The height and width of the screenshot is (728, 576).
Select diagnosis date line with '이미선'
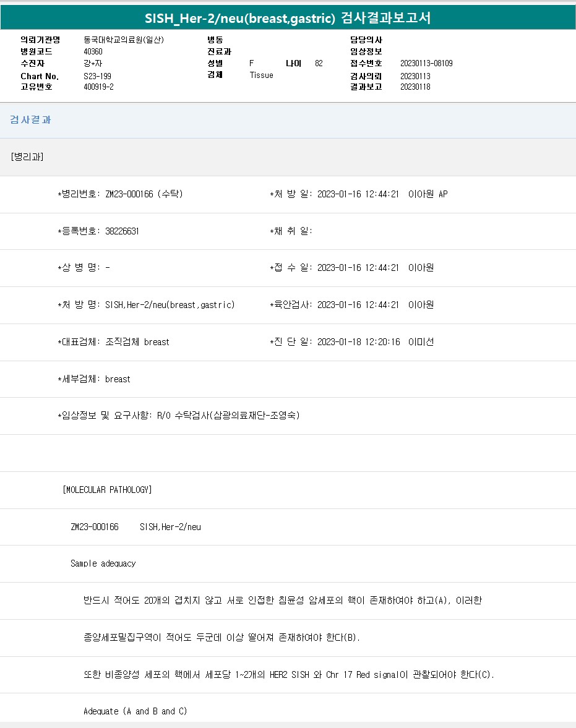coord(351,341)
